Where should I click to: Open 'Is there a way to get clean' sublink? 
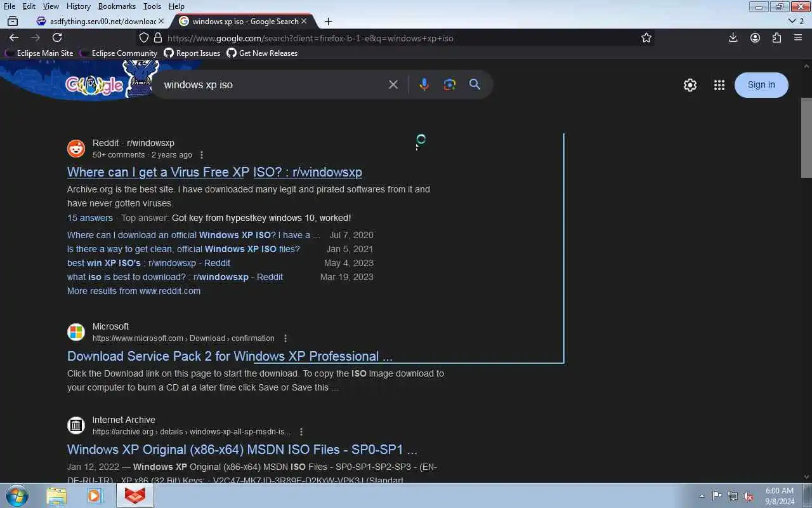point(183,249)
